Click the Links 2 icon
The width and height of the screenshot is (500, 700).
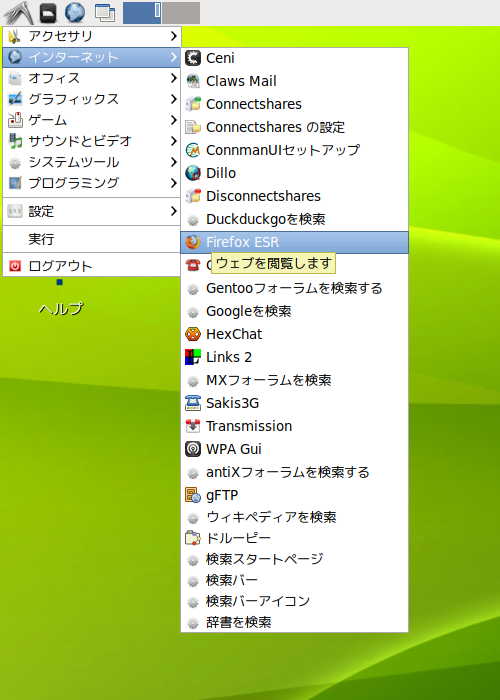click(x=193, y=357)
